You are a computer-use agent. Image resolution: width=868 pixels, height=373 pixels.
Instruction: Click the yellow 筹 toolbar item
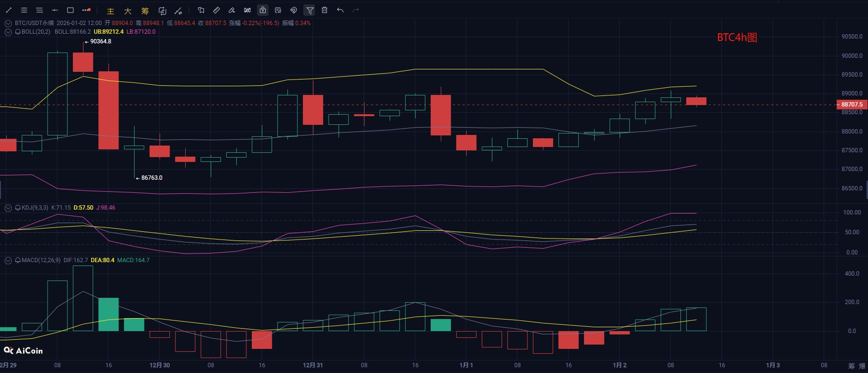pyautogui.click(x=145, y=11)
